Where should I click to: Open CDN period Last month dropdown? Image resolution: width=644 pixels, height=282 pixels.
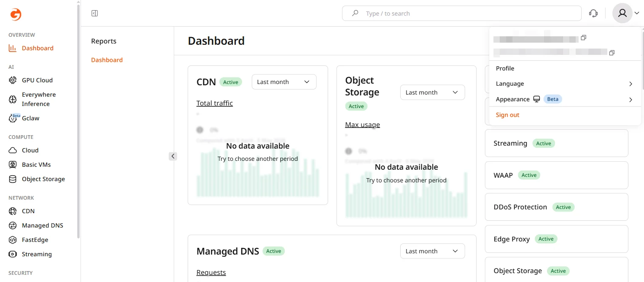[x=284, y=82]
